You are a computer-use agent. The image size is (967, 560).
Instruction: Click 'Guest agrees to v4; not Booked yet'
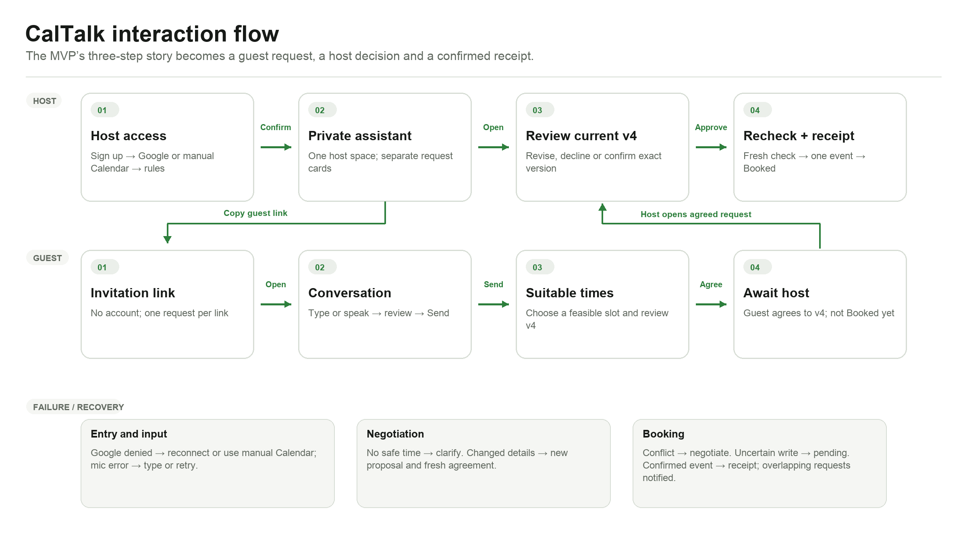pyautogui.click(x=818, y=313)
